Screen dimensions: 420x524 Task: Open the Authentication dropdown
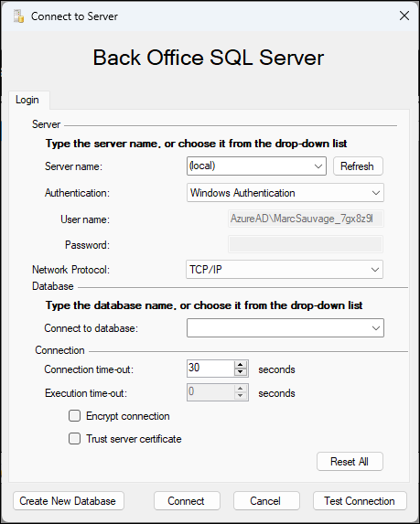375,193
